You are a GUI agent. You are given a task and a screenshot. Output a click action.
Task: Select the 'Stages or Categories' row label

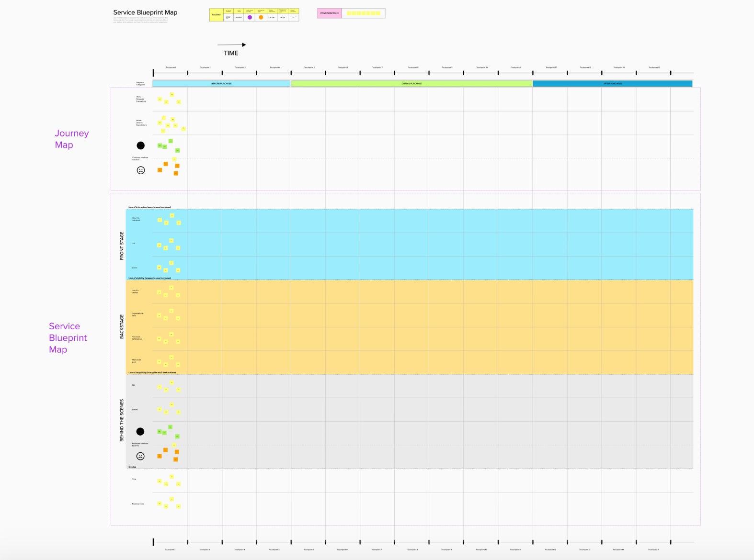pyautogui.click(x=140, y=83)
